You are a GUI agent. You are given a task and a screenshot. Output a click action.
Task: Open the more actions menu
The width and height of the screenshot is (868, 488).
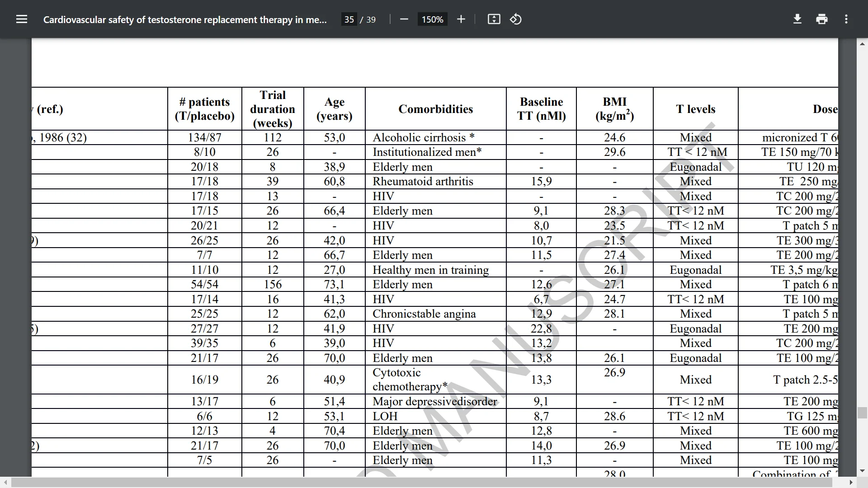[x=846, y=19]
